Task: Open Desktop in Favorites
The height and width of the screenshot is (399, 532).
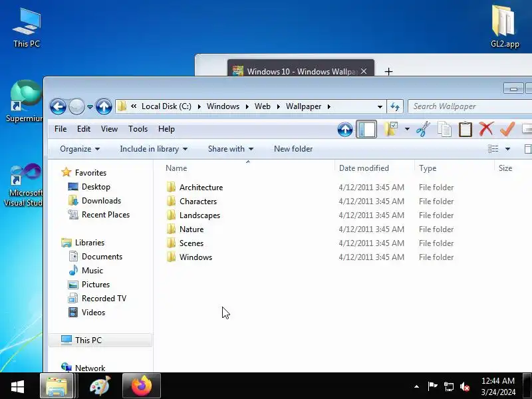Action: click(96, 187)
